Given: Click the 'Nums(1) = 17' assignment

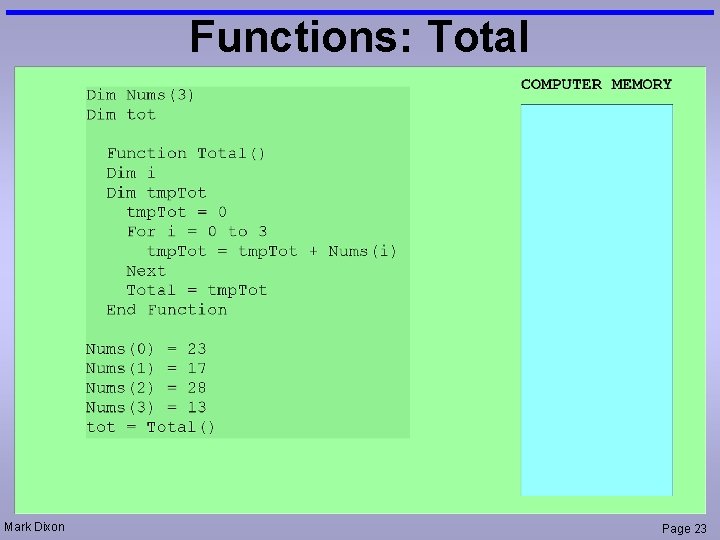Looking at the screenshot, I should pyautogui.click(x=146, y=368).
